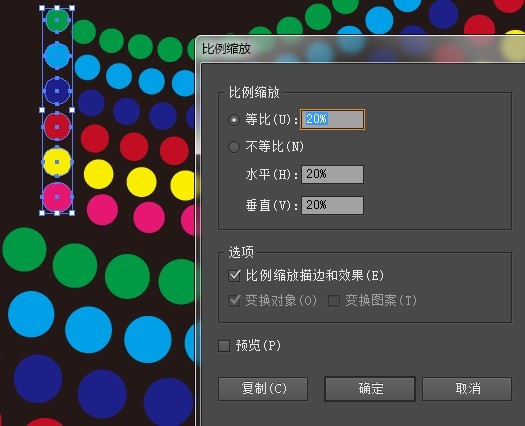525x426 pixels.
Task: Click the 复制(C) copy button
Action: 263,389
